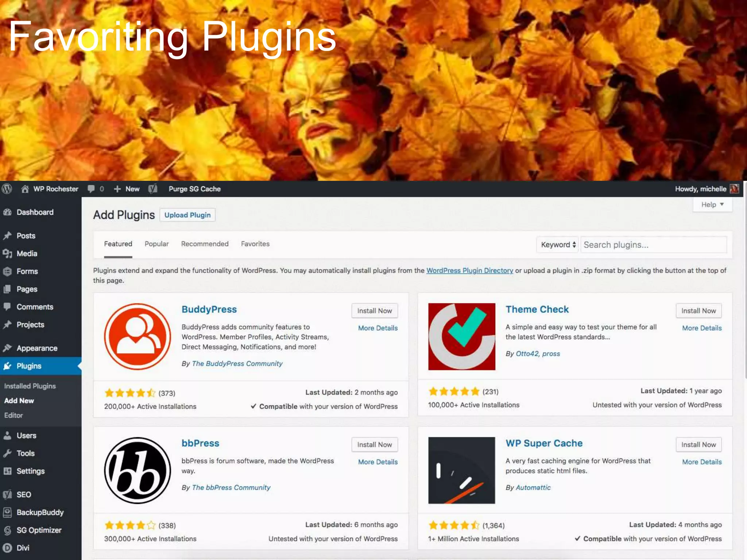
Task: Click the BuddyPress plugin logo
Action: pos(138,337)
